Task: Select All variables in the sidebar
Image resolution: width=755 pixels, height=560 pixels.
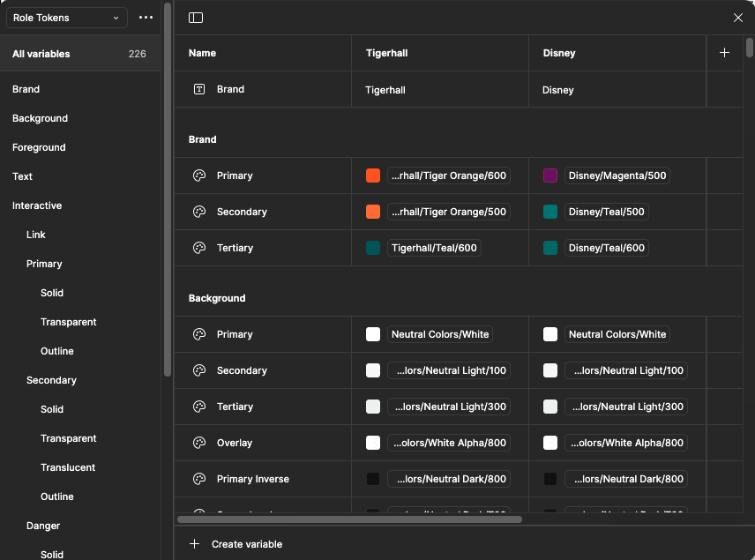Action: [x=41, y=54]
